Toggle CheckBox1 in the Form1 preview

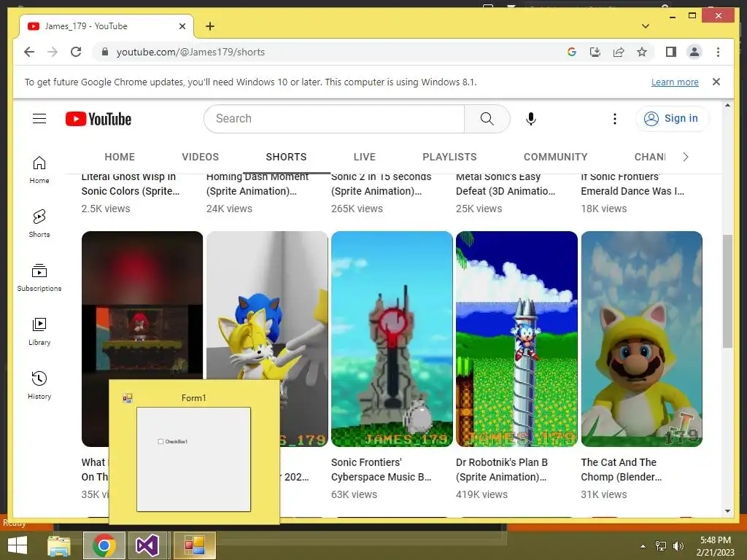click(x=160, y=441)
